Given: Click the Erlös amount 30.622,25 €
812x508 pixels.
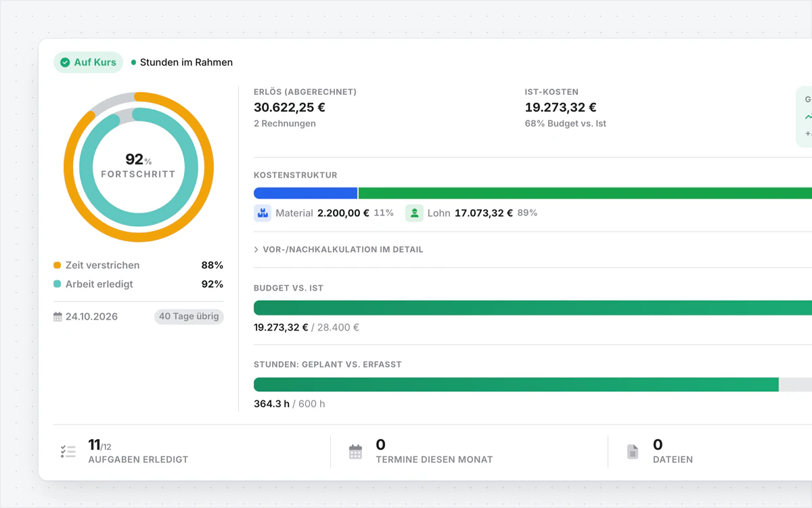Looking at the screenshot, I should 290,107.
